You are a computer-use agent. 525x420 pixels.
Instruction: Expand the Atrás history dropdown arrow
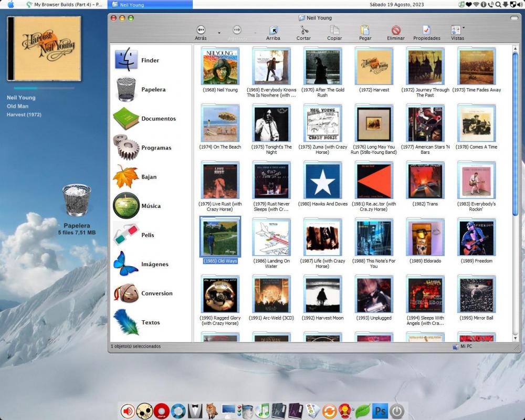click(219, 33)
